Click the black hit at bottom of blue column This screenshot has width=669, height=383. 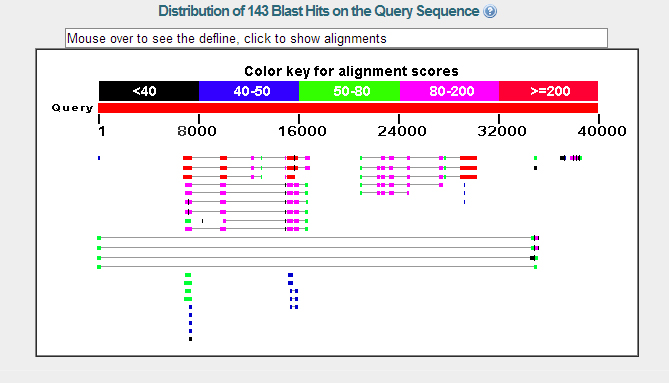190,339
